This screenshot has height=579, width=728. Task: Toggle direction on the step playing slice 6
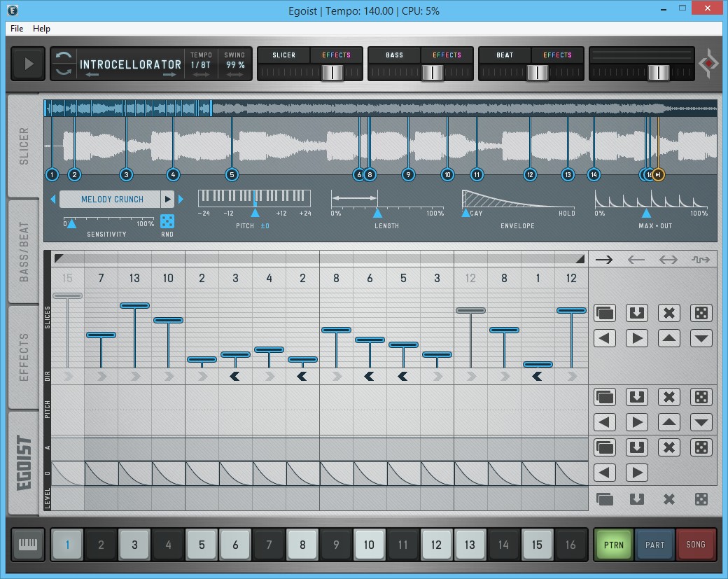click(370, 376)
